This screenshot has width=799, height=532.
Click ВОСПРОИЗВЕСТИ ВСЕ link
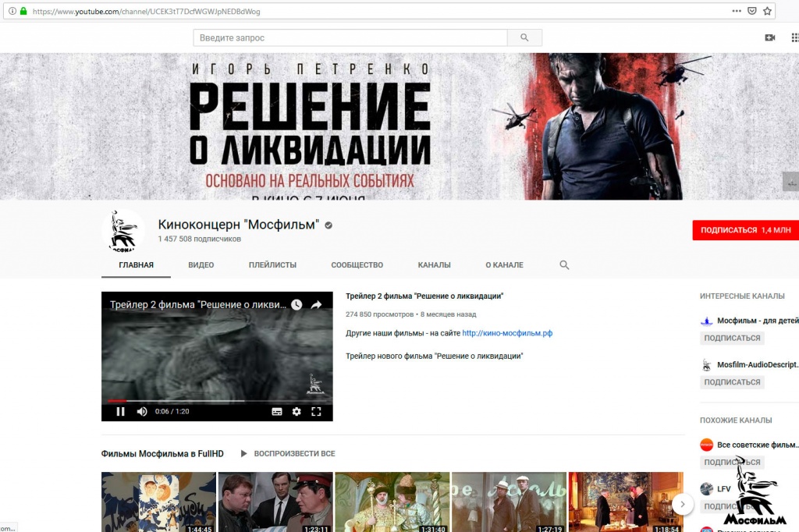point(294,453)
